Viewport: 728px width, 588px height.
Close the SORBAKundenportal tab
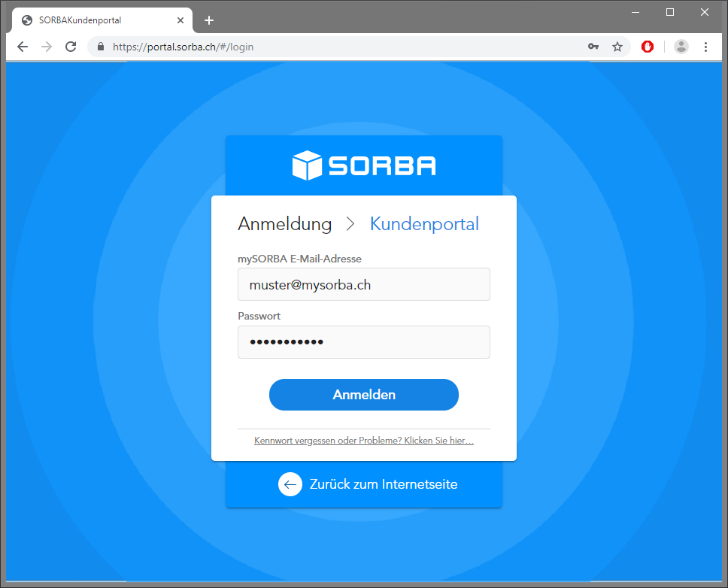(x=180, y=20)
